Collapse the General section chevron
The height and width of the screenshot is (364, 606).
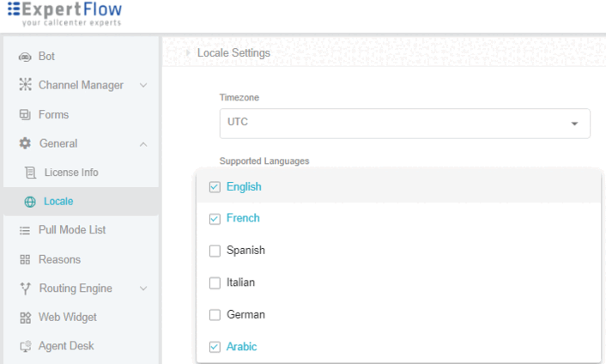click(143, 143)
